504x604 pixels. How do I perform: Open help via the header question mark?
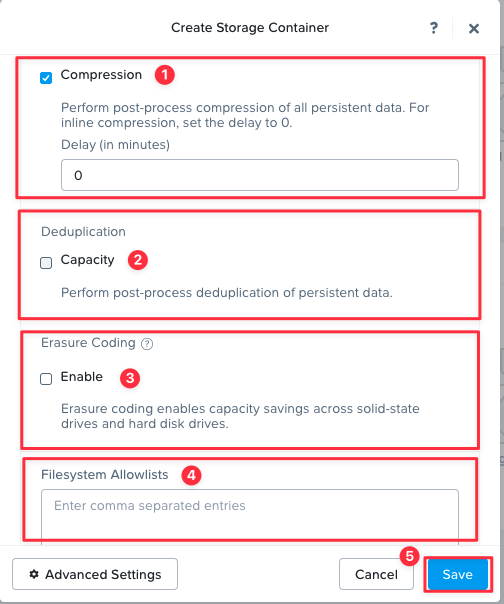[434, 28]
